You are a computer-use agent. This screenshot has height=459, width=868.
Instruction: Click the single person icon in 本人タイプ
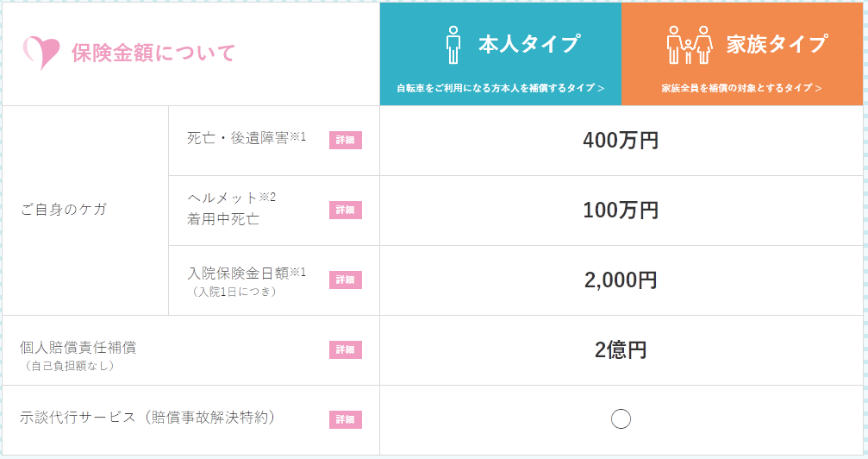pyautogui.click(x=453, y=45)
